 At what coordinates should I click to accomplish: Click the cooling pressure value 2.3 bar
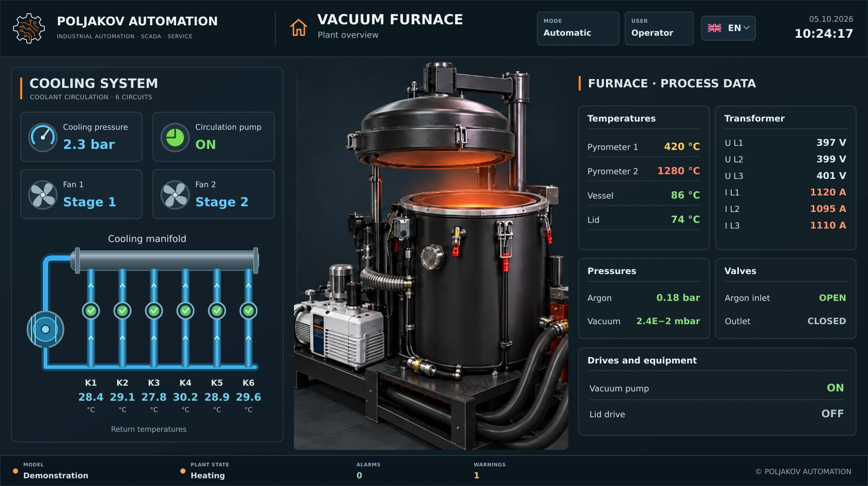point(89,145)
